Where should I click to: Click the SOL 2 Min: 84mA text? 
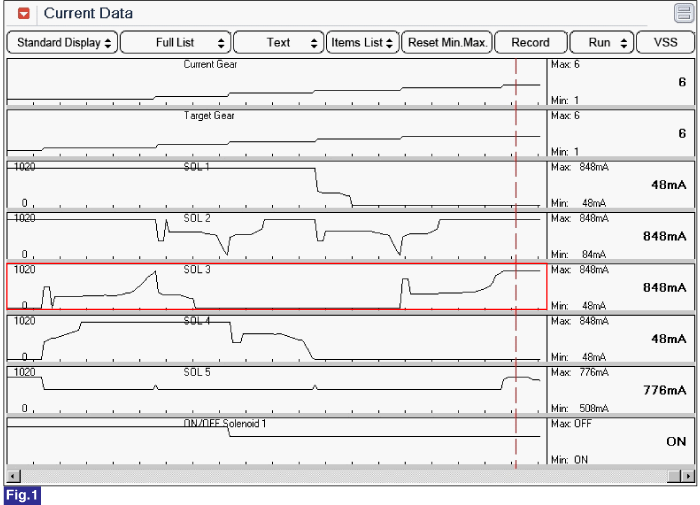[579, 254]
